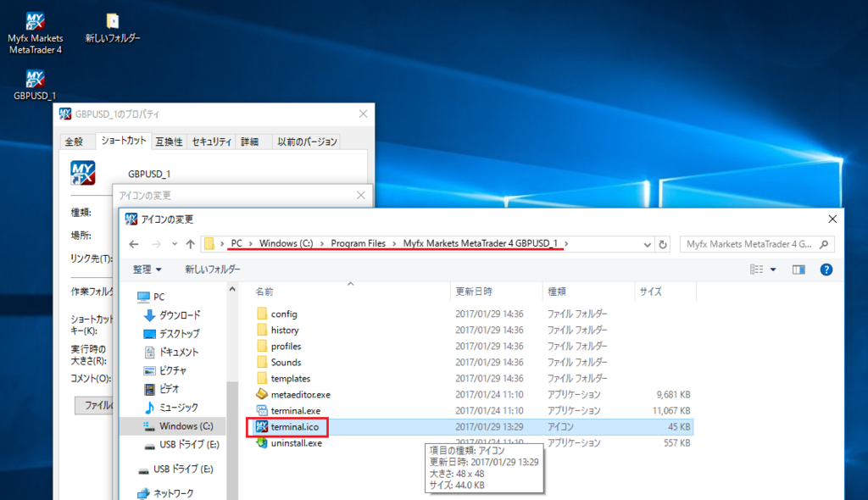Switch to the 以前のバージョン tab in properties
This screenshot has height=500, width=868.
coord(307,142)
